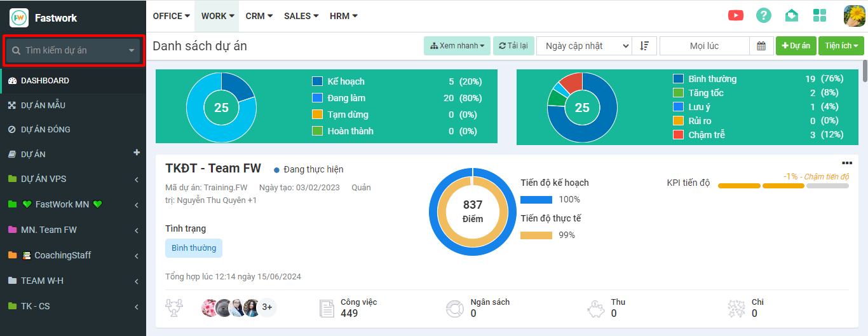
Task: Open the WORK menu
Action: coord(217,16)
